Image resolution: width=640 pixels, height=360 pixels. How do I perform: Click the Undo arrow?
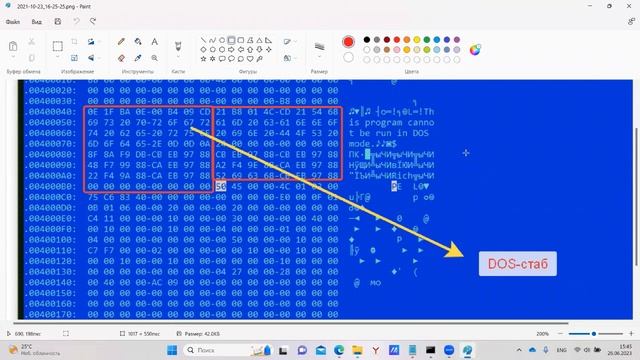pos(76,21)
